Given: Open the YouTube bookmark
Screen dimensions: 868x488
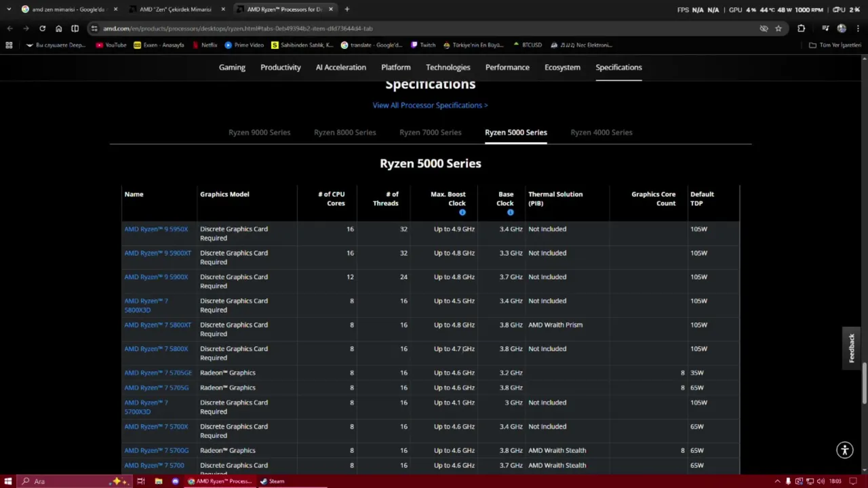Looking at the screenshot, I should pyautogui.click(x=111, y=45).
